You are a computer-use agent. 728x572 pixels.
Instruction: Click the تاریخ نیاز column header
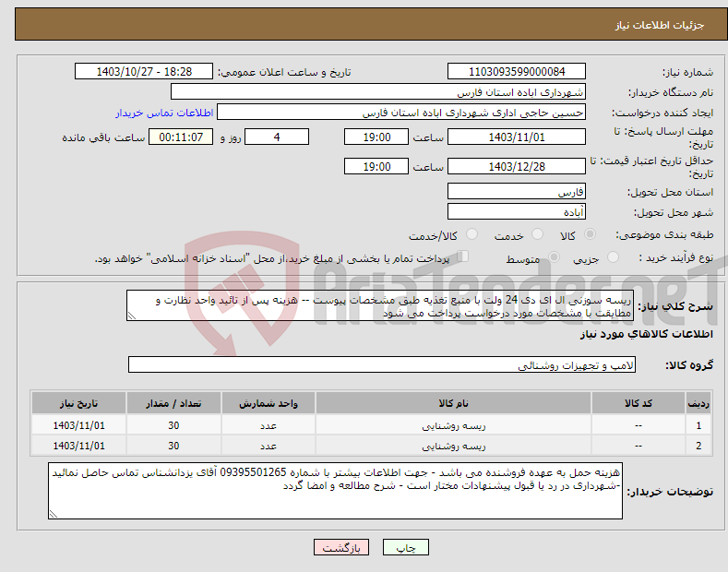point(79,403)
